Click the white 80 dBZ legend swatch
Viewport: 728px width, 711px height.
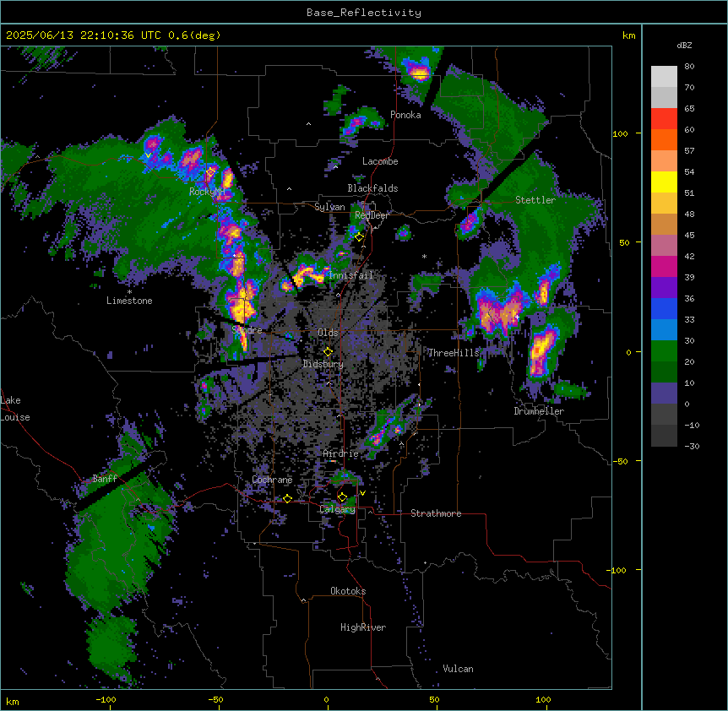(664, 77)
